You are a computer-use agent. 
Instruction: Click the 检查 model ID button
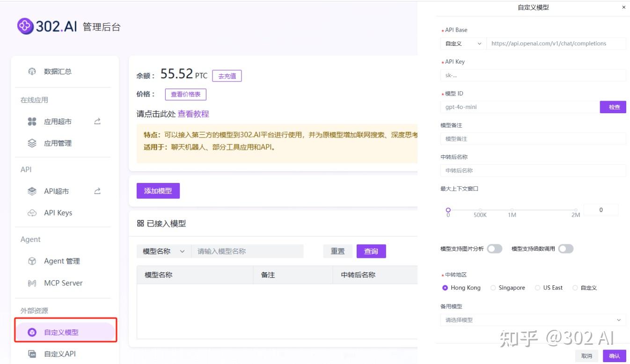click(x=613, y=107)
